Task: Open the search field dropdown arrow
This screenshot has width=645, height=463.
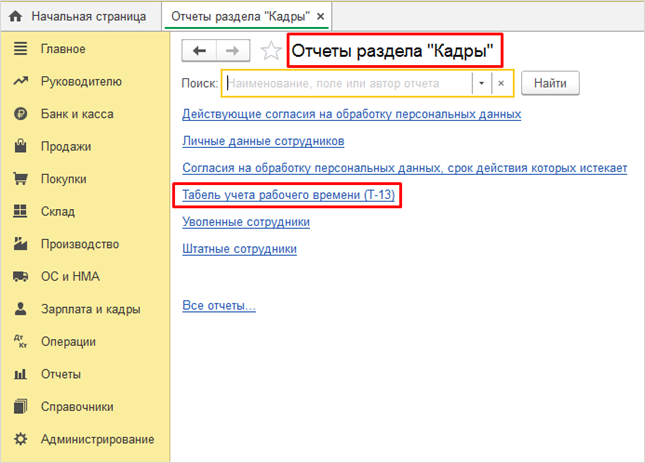Action: point(482,83)
